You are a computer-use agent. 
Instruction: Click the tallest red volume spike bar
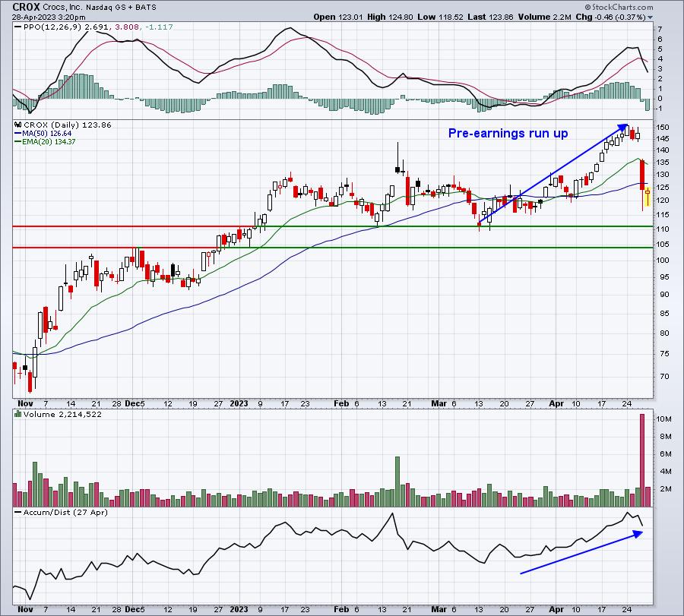coord(641,460)
